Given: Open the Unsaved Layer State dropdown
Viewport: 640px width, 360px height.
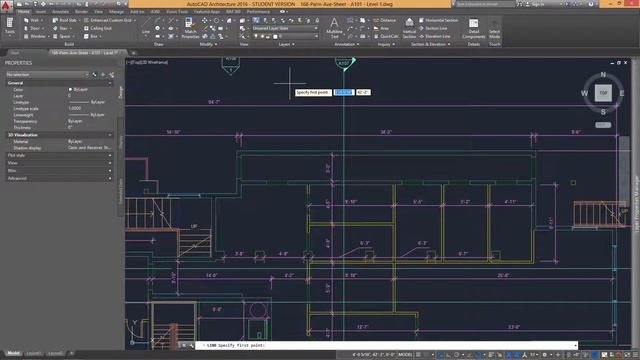Looking at the screenshot, I should coord(285,28).
